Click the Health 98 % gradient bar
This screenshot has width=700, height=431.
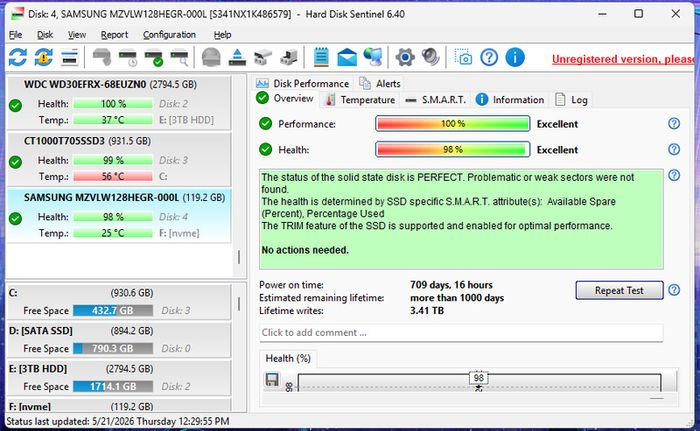click(x=453, y=150)
